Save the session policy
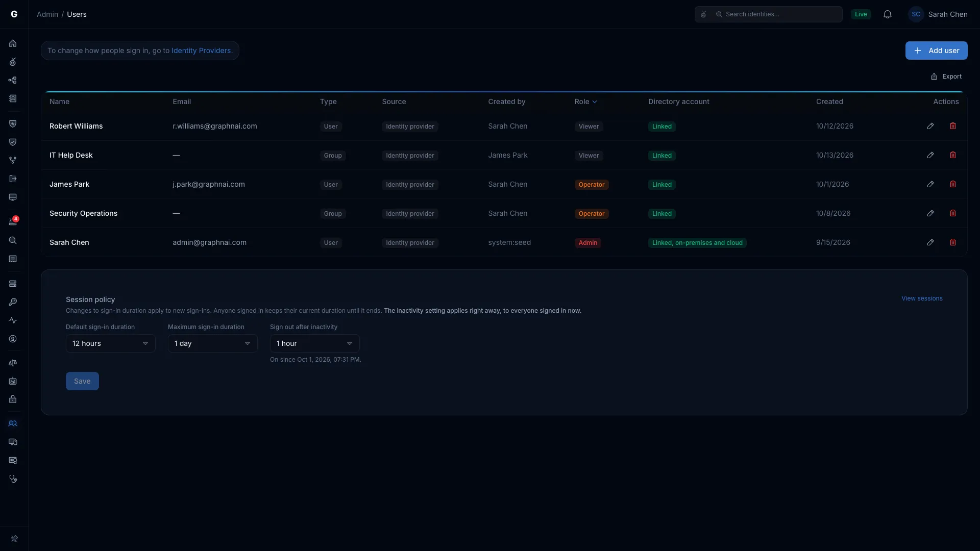The height and width of the screenshot is (551, 980). point(82,381)
